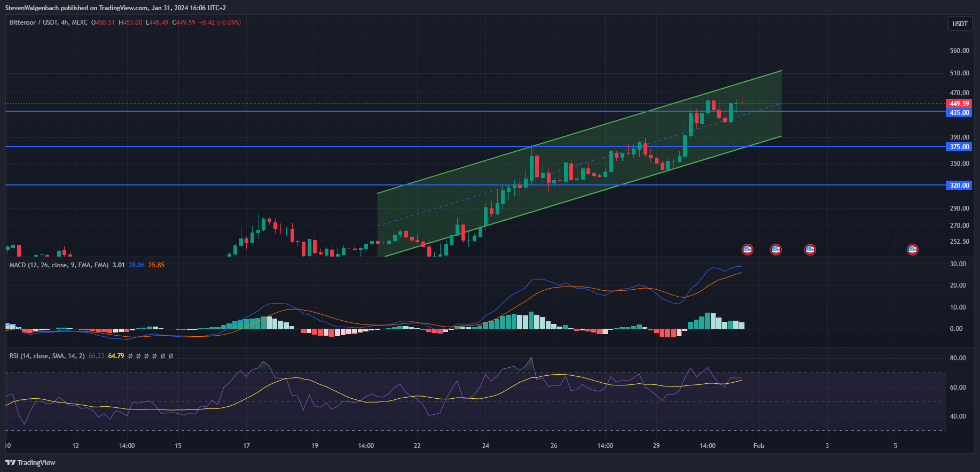The height and width of the screenshot is (472, 980).
Task: Click the MACD histogram value 3.01
Action: coord(119,265)
